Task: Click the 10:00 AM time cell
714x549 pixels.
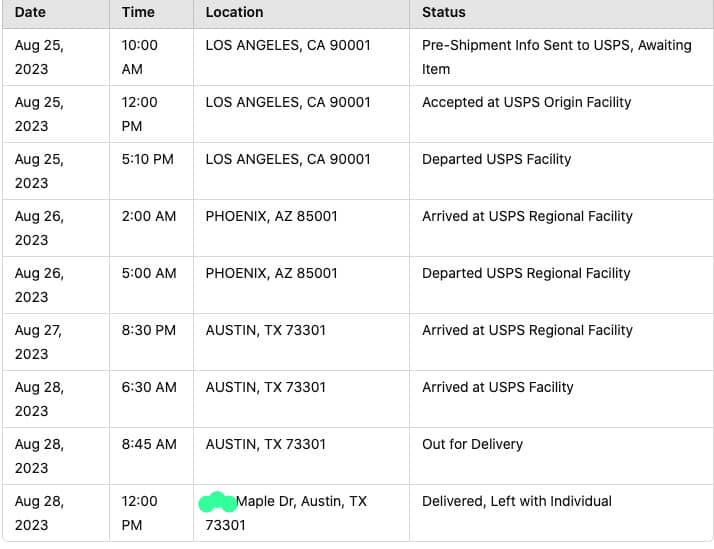Action: point(139,57)
